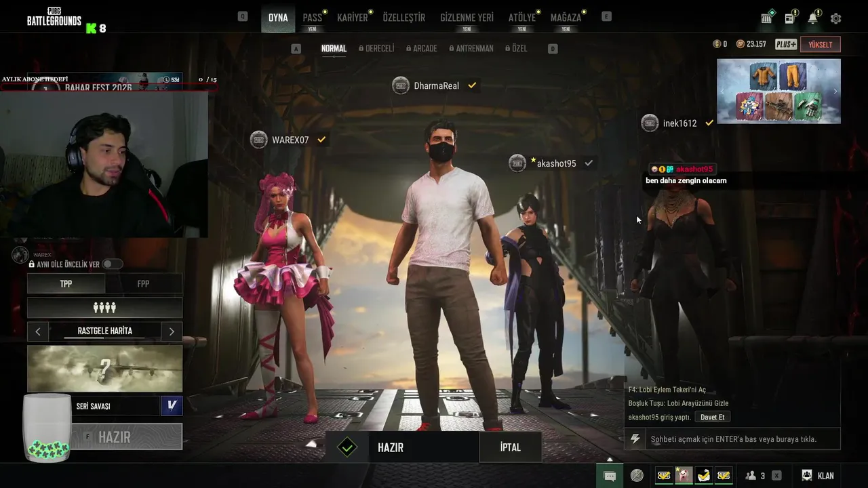The image size is (868, 488).
Task: Open the KARİYER tab
Action: (353, 18)
